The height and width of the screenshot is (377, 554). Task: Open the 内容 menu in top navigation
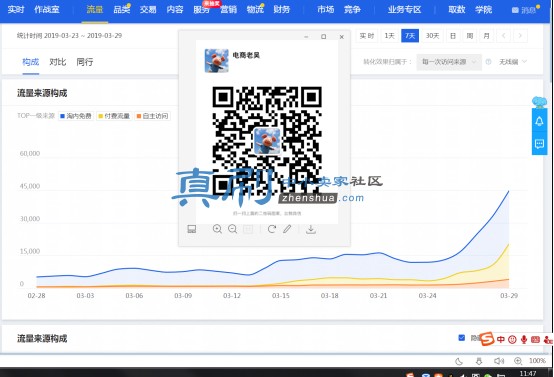tap(175, 10)
